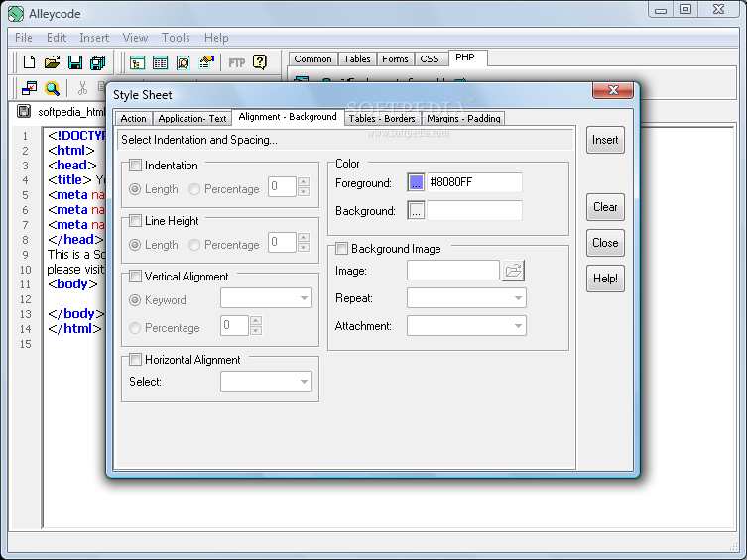Select Line Height Percentage radio button

(x=193, y=245)
